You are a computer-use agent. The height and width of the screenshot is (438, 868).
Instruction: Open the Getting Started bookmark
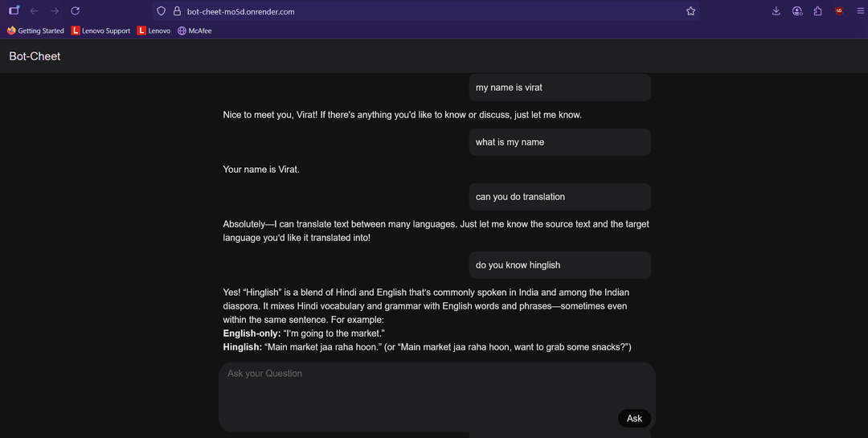pyautogui.click(x=35, y=31)
